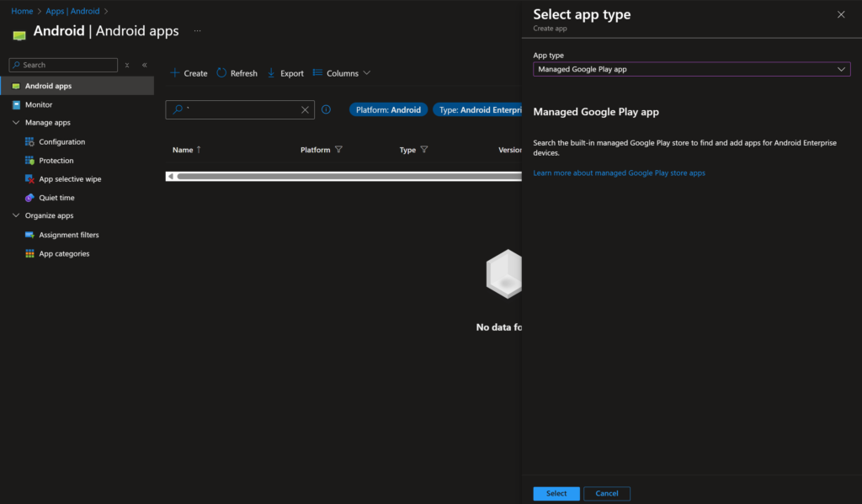The height and width of the screenshot is (504, 862).
Task: Click the Monitor icon in sidebar
Action: coord(16,104)
